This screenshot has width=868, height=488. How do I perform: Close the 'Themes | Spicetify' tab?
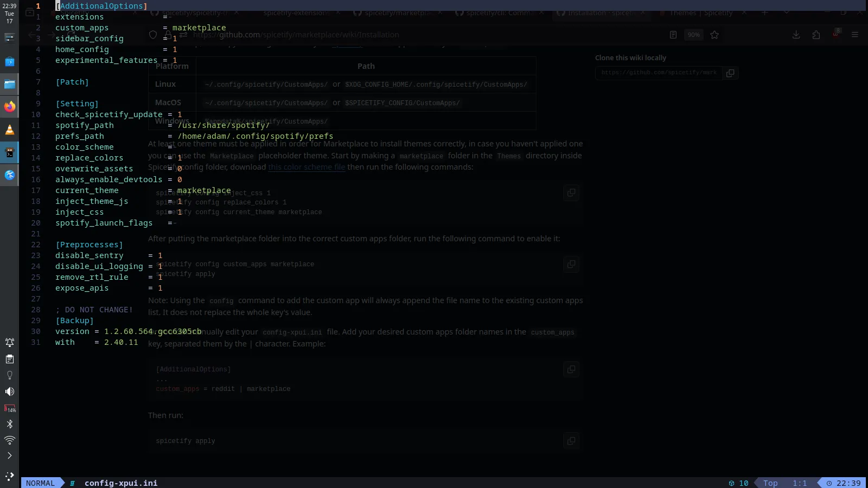(x=744, y=12)
